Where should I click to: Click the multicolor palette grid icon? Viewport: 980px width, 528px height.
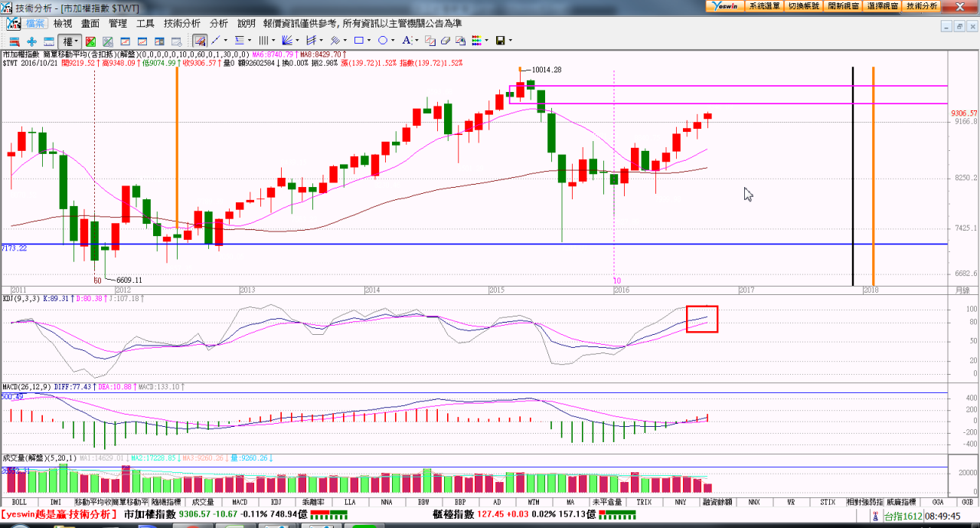coord(476,41)
